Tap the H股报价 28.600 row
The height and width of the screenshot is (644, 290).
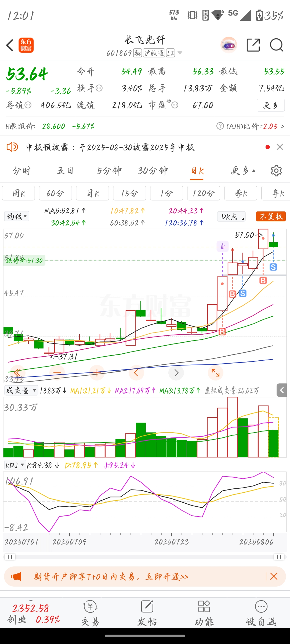[50, 126]
